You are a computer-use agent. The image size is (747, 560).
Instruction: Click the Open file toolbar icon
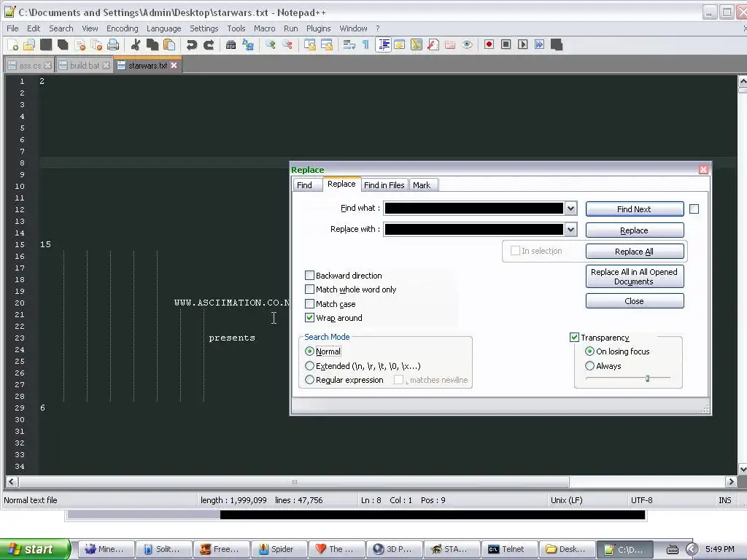pyautogui.click(x=29, y=44)
